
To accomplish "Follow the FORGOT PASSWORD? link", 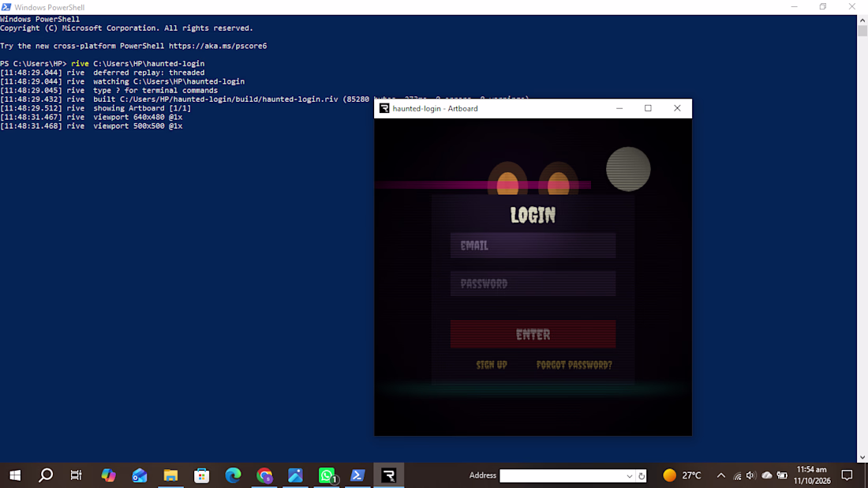I will (574, 365).
